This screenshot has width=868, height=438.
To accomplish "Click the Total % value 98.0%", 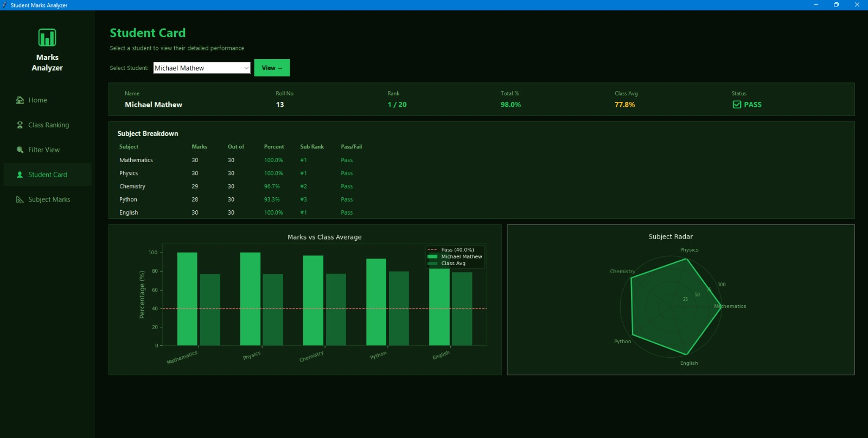I will click(x=510, y=105).
